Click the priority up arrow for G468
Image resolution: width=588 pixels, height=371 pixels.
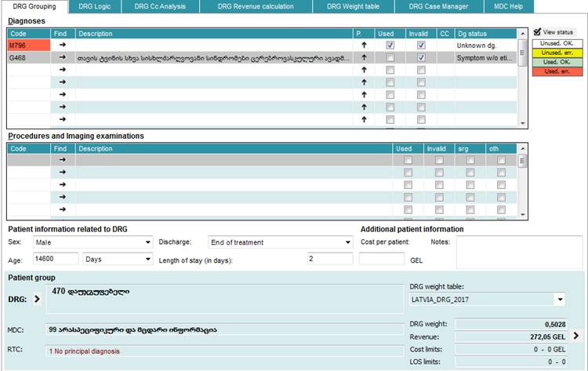coord(363,57)
